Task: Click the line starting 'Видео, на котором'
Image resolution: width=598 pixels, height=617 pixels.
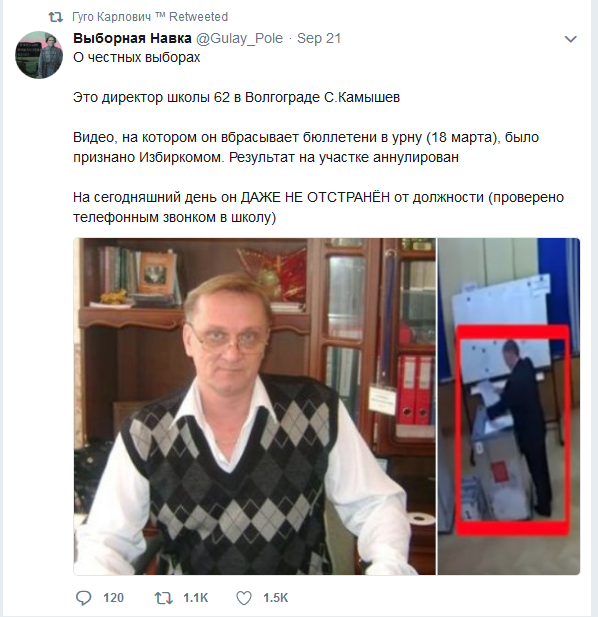Action: click(306, 137)
